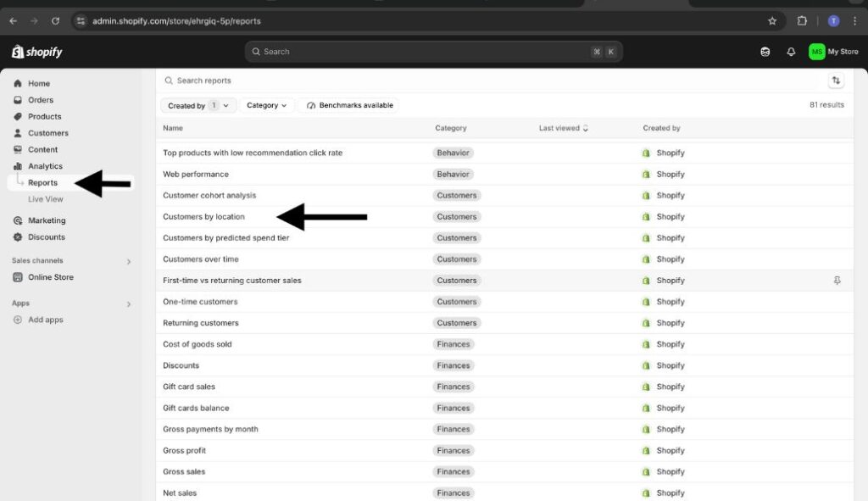The image size is (868, 501).
Task: Click the Shopify logo
Action: point(37,52)
